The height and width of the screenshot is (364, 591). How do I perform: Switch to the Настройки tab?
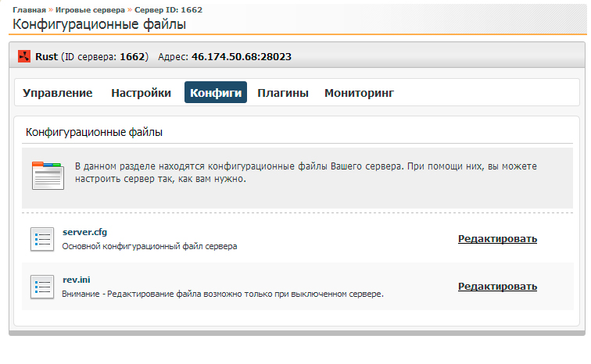141,93
